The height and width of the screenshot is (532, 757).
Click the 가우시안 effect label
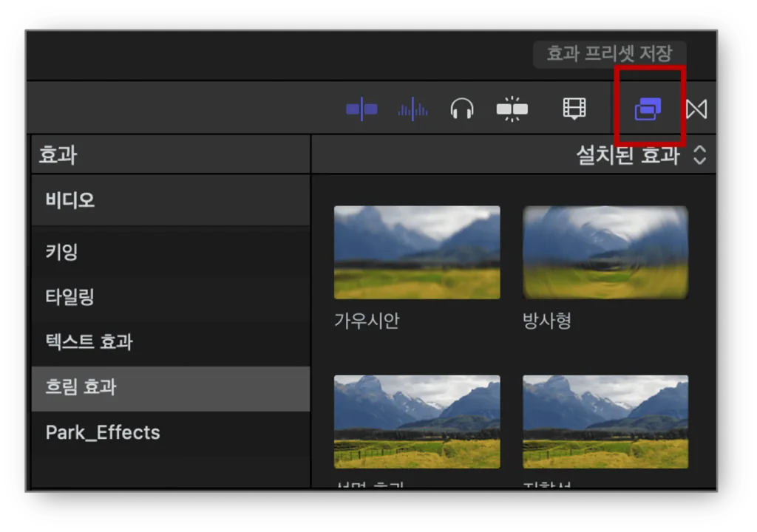tap(367, 321)
